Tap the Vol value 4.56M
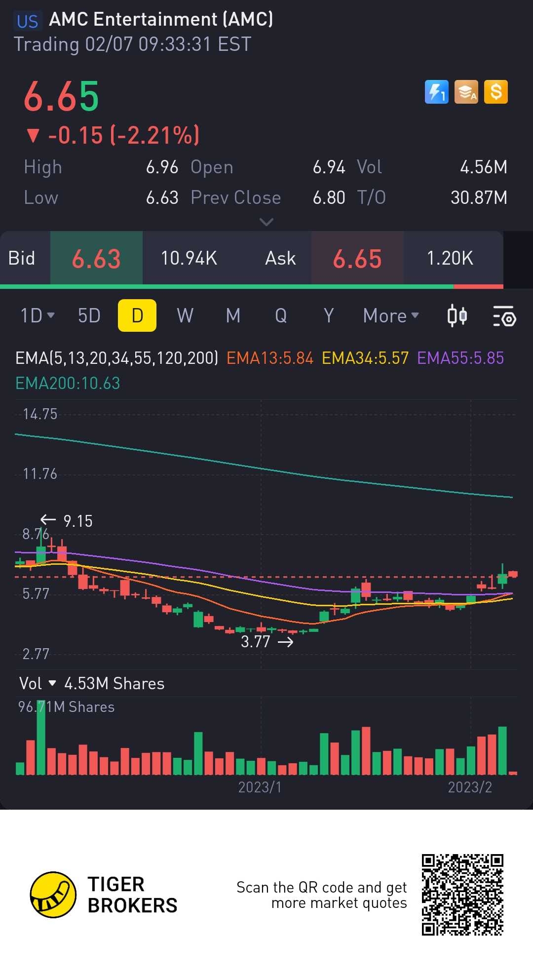 pyautogui.click(x=483, y=167)
